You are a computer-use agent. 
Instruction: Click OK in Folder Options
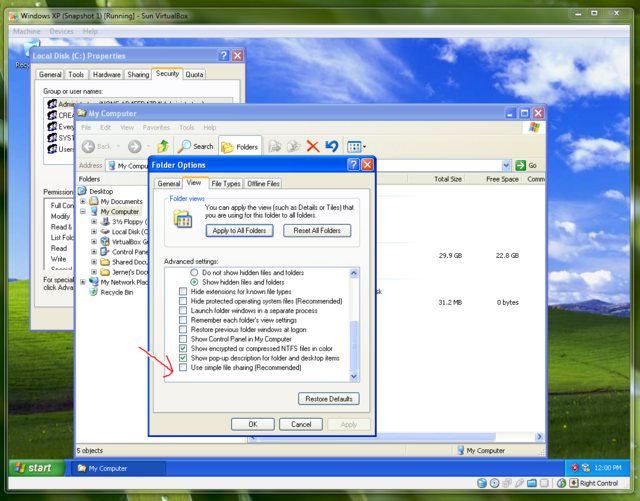click(253, 424)
